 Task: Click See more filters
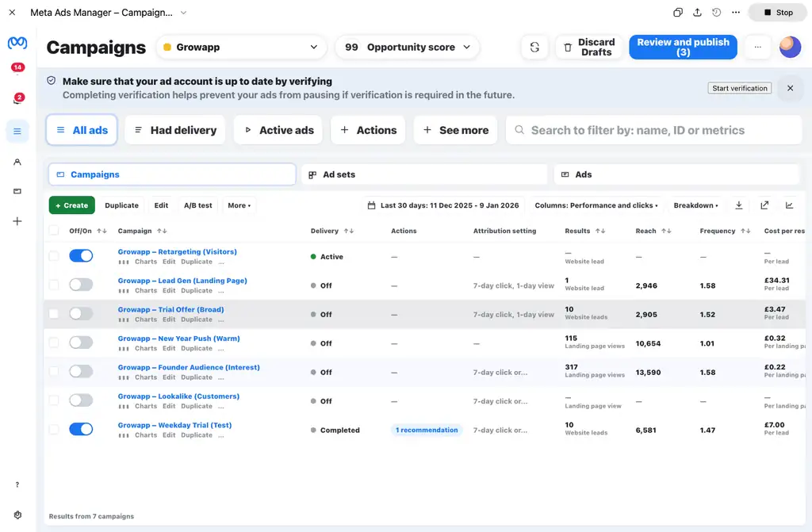456,130
